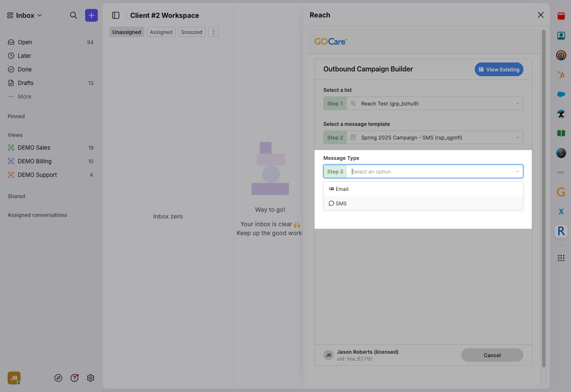Open the HubSpot integration icon
Screen dimensions: 571x392
click(561, 75)
